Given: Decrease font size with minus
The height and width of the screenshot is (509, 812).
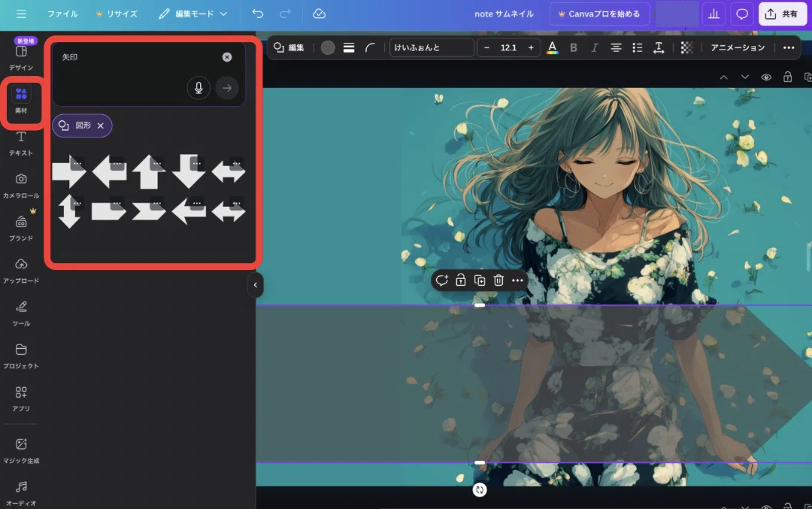Looking at the screenshot, I should (486, 47).
